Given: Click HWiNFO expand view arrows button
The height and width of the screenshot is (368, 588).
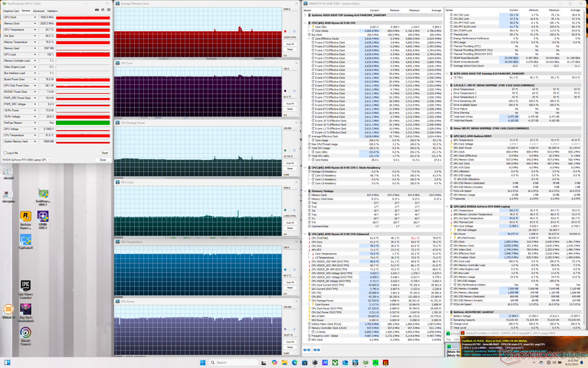Looking at the screenshot, I should [307, 350].
